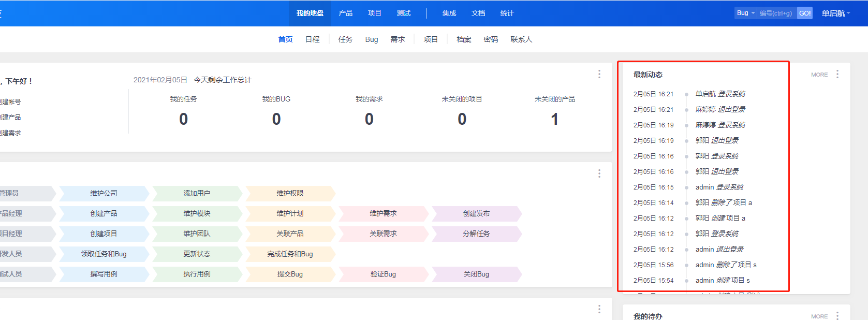Click the 关联产品 flow step
Screen dimensions: 868x320
290,234
